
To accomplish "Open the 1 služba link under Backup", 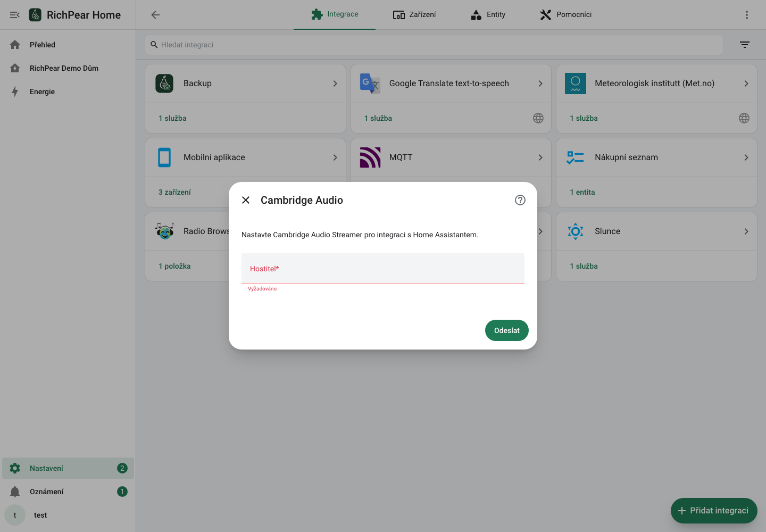I will [x=172, y=118].
